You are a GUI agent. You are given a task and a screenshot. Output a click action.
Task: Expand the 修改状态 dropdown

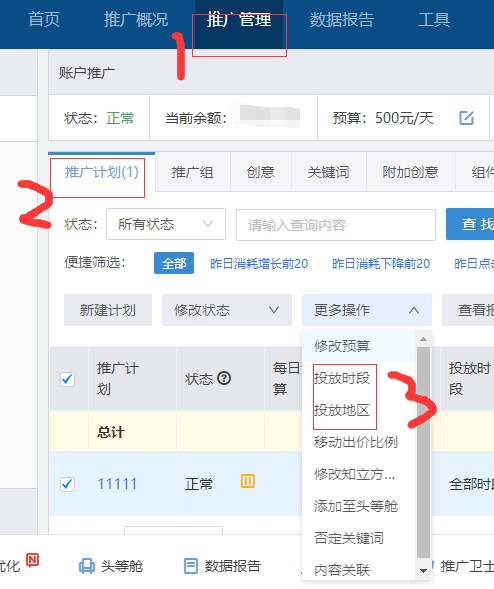(x=227, y=310)
